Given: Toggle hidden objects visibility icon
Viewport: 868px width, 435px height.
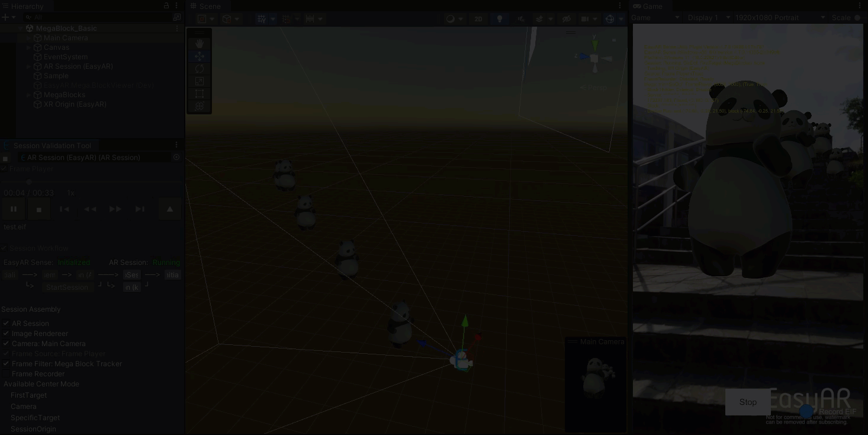Looking at the screenshot, I should pos(567,19).
